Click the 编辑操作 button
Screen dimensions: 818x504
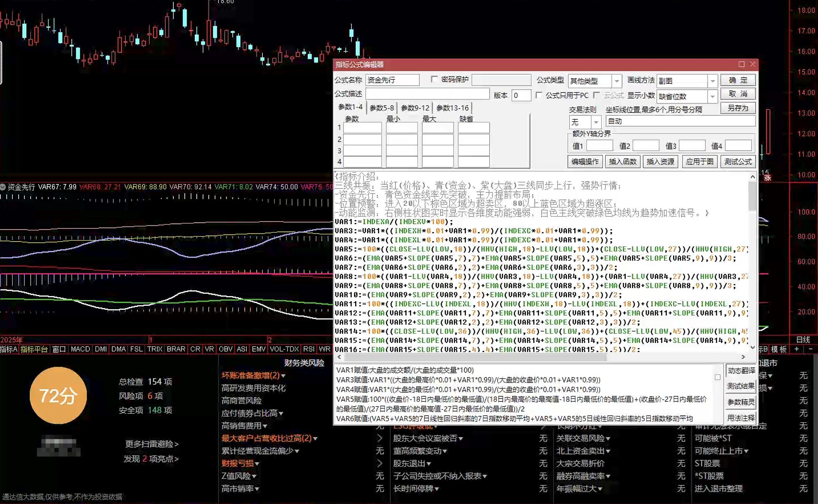point(585,161)
